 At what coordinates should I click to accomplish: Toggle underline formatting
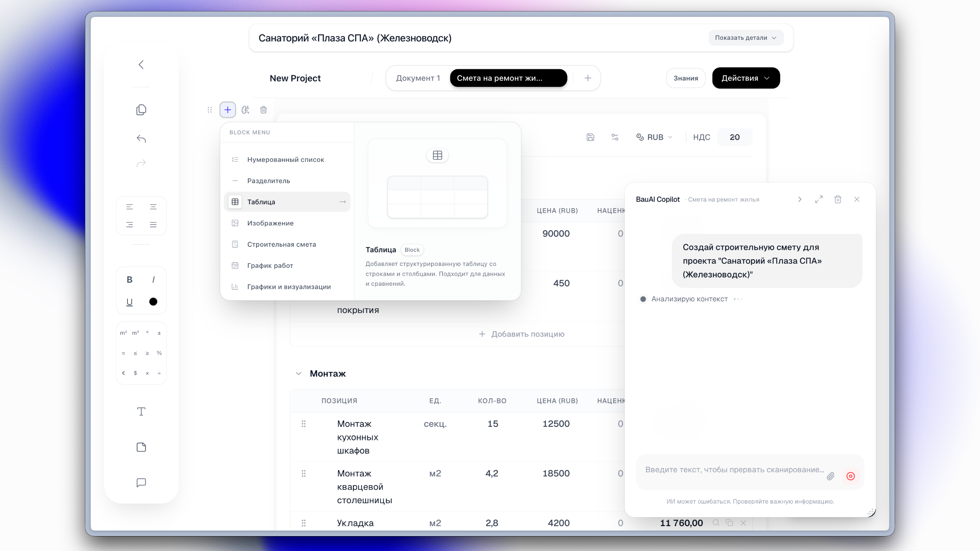129,302
